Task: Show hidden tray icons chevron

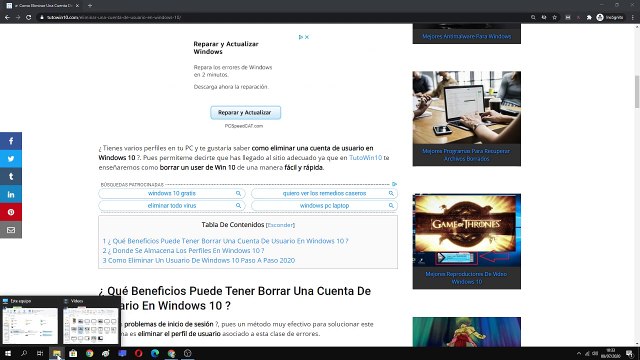Action: [x=579, y=353]
